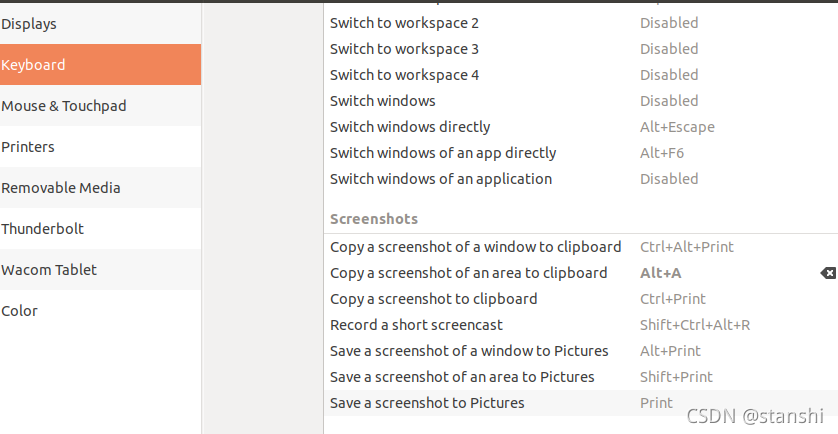Select the Keyboard settings panel
838x434 pixels.
34,65
